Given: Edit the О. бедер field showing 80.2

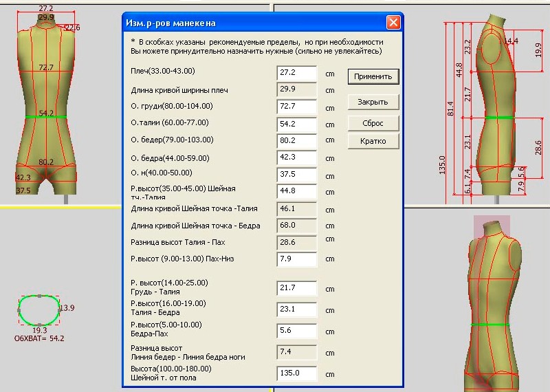Looking at the screenshot, I should pyautogui.click(x=296, y=141).
